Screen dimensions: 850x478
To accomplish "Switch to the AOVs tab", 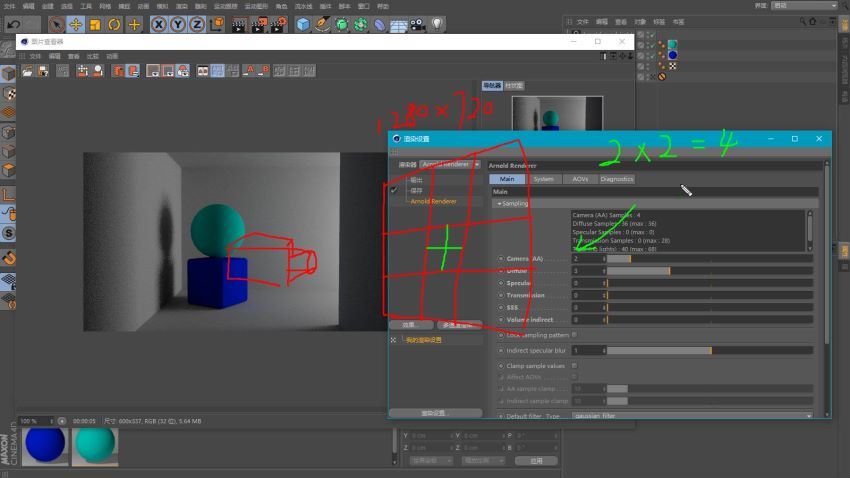I will pos(580,179).
